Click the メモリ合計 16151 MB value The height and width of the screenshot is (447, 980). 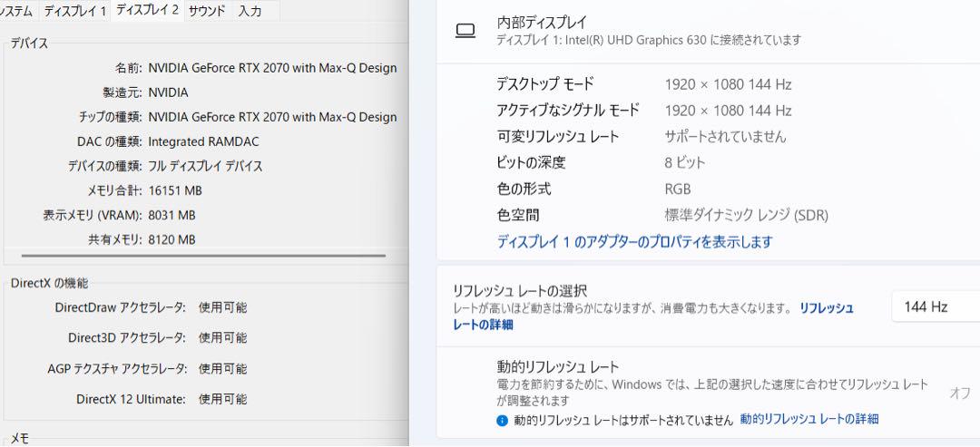pyautogui.click(x=175, y=190)
